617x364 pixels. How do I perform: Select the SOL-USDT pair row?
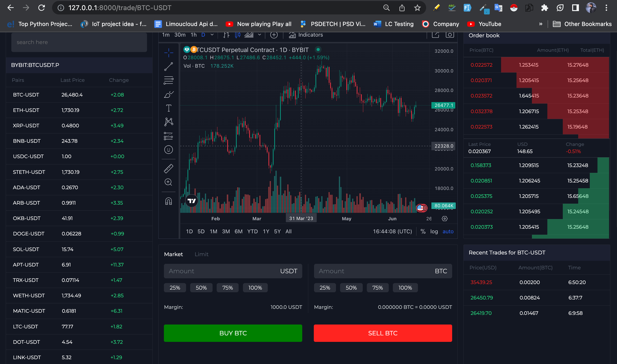[79, 249]
